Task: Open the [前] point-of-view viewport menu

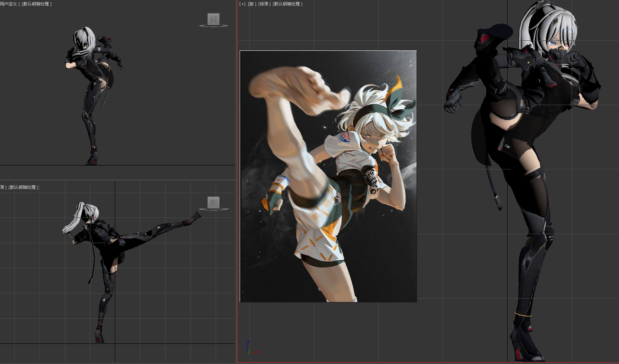Action: [x=251, y=4]
